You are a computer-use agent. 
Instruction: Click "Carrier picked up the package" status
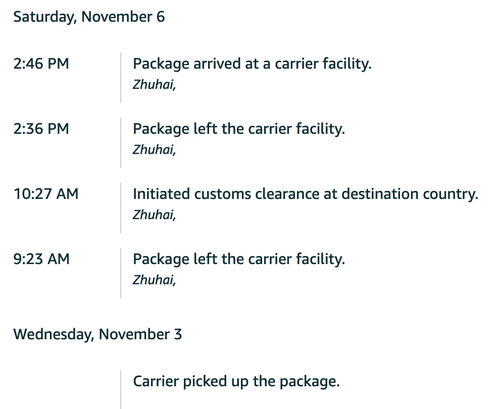[x=236, y=382]
